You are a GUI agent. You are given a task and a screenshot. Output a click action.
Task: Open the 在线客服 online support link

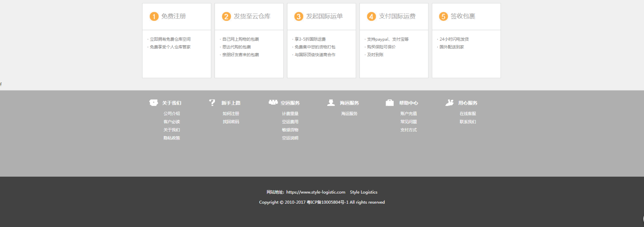coord(468,113)
